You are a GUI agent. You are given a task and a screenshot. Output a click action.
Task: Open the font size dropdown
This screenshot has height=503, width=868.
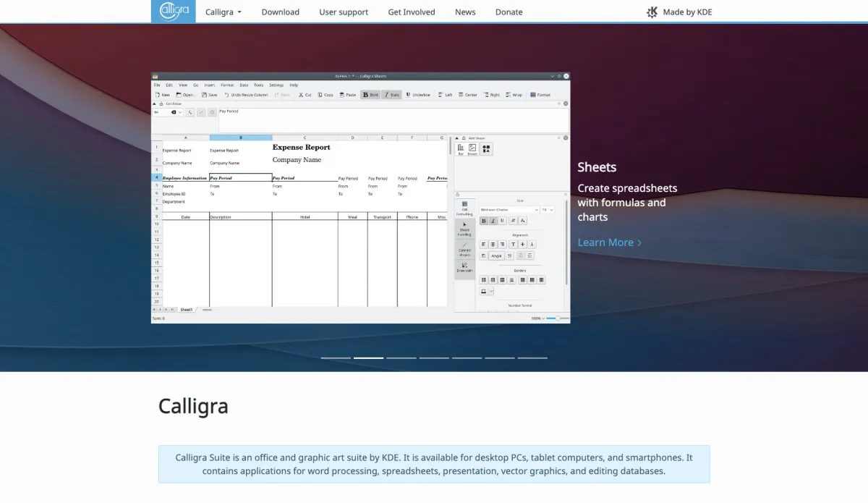pos(548,210)
